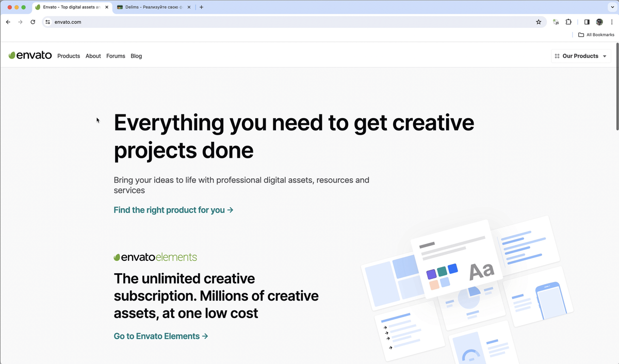Click 'The unlimited creative subscription' heading
Image resolution: width=619 pixels, height=364 pixels.
click(216, 296)
